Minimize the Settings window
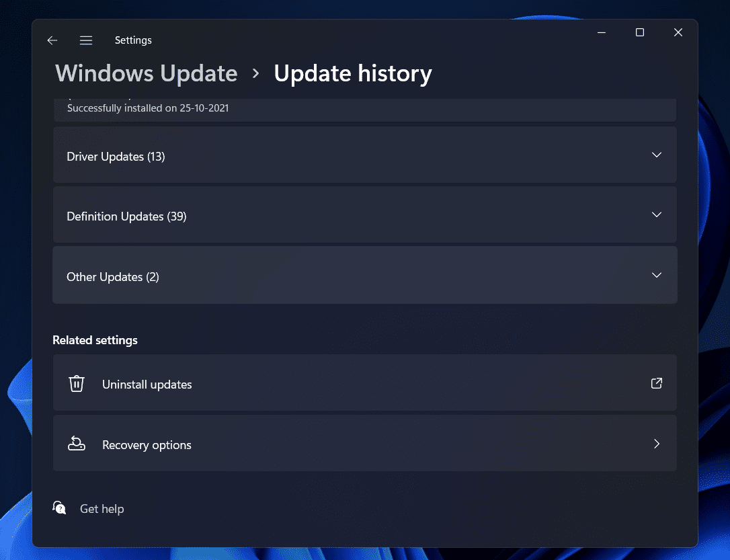Image resolution: width=730 pixels, height=560 pixels. point(602,32)
